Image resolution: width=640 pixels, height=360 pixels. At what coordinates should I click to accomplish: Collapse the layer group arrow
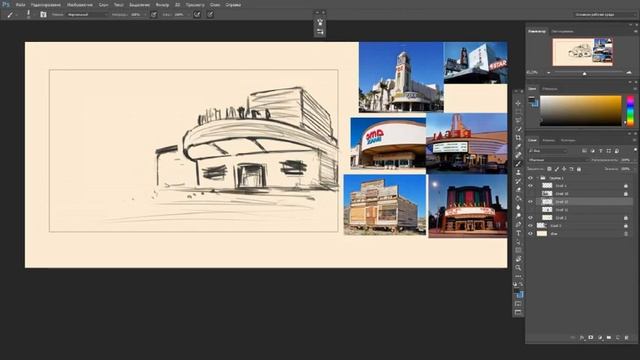click(537, 178)
